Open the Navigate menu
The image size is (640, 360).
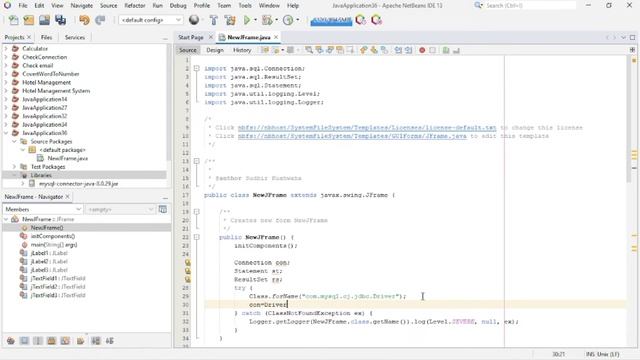click(82, 6)
